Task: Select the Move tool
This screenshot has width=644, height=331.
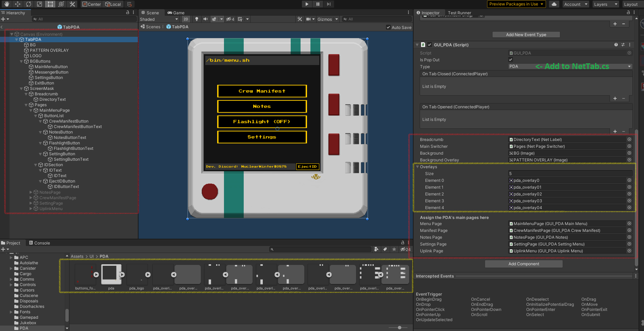Action: click(17, 4)
